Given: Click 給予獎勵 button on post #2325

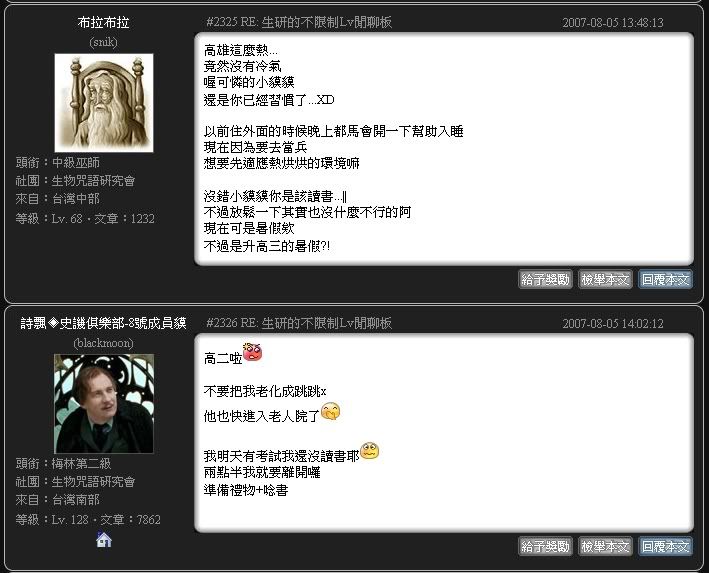Looking at the screenshot, I should tap(545, 279).
